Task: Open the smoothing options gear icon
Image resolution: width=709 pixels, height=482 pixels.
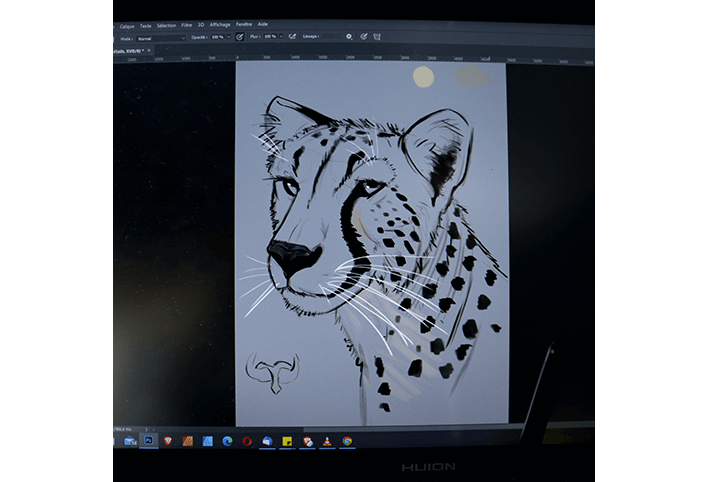Action: pyautogui.click(x=349, y=37)
